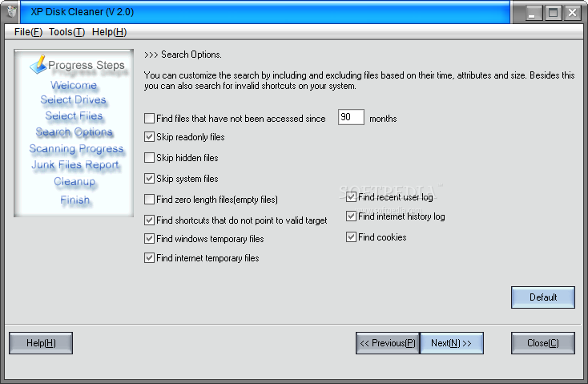Maximize the XP Disk Cleaner window
Screen dimensions: 588x384
click(x=553, y=12)
